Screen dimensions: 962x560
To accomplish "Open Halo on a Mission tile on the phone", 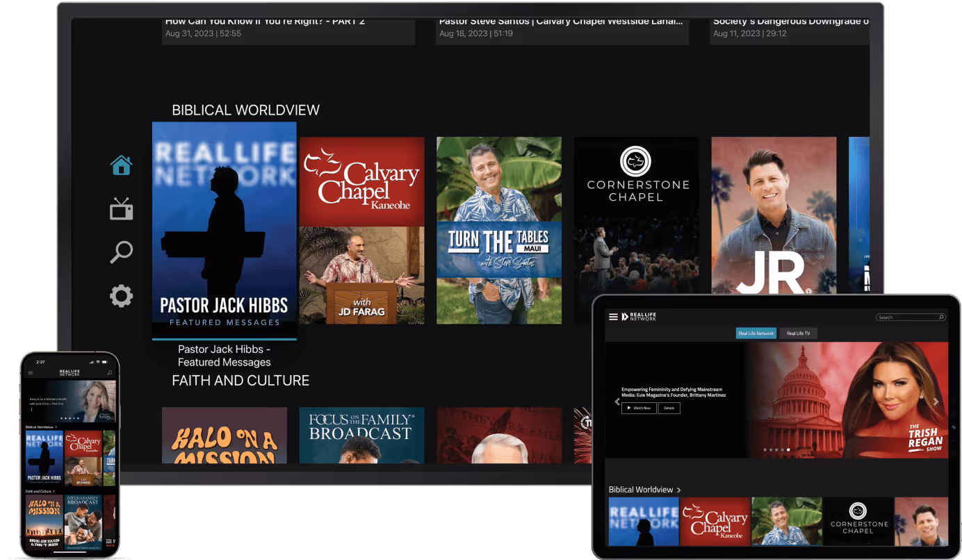I will tap(44, 522).
